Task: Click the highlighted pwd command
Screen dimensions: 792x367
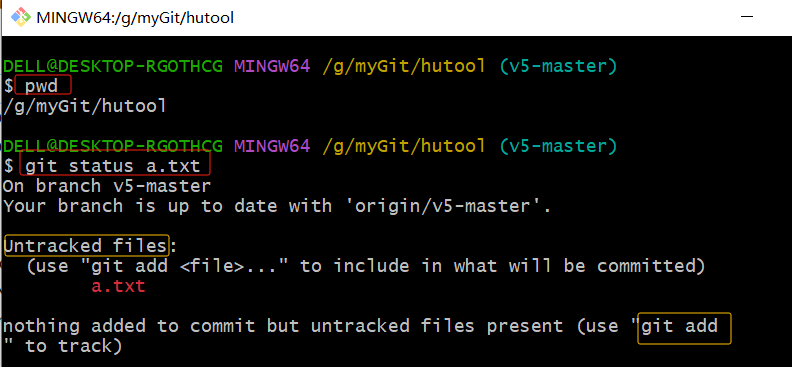Action: 42,85
